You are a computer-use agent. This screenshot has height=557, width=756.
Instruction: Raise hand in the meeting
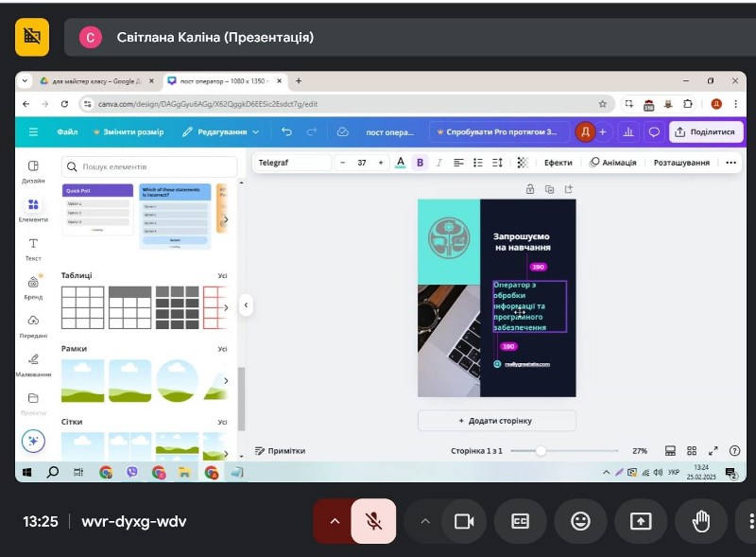pyautogui.click(x=700, y=521)
